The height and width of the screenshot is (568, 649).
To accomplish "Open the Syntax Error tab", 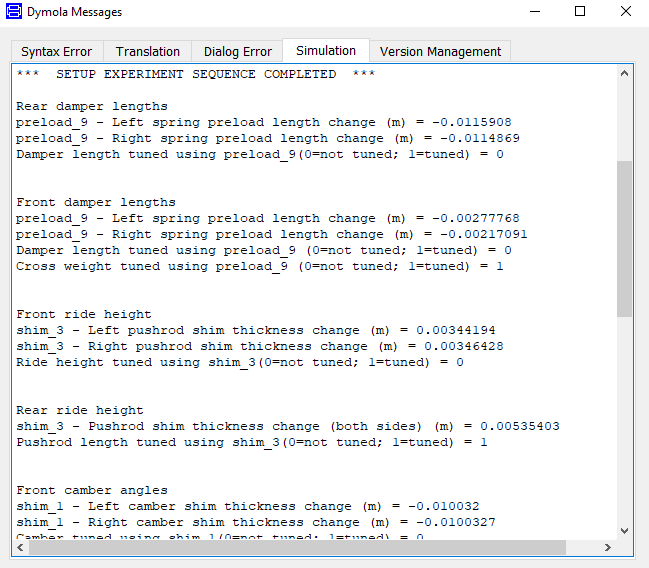I will [57, 51].
